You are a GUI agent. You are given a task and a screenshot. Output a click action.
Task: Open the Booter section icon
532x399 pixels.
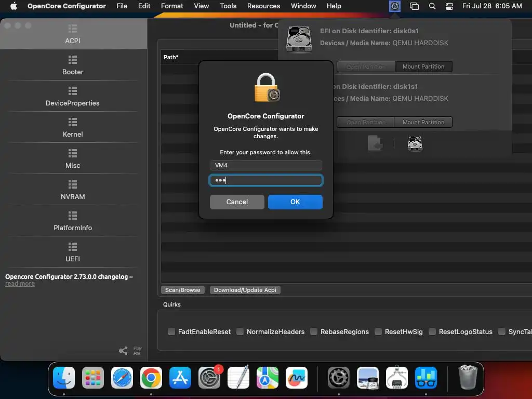pyautogui.click(x=73, y=60)
